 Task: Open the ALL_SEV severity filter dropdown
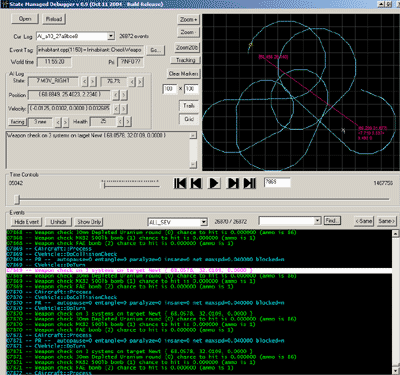click(204, 222)
